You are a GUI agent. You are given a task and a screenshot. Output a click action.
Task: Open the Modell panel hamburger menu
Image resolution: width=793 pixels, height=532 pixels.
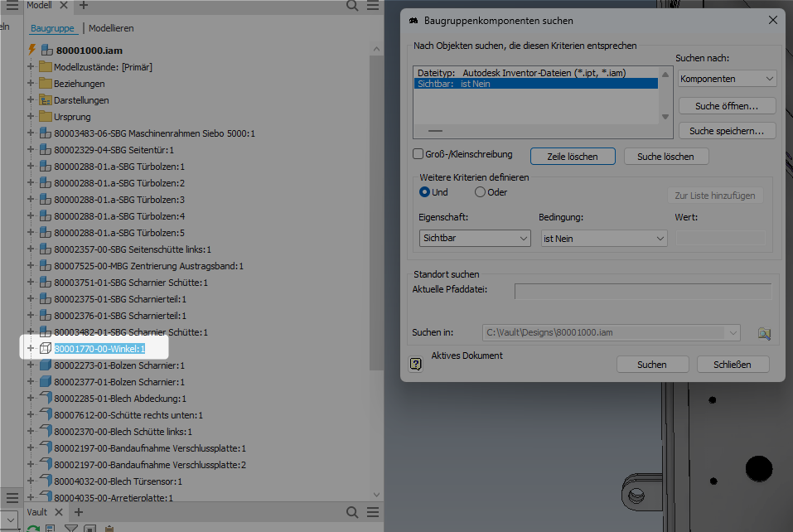(373, 6)
